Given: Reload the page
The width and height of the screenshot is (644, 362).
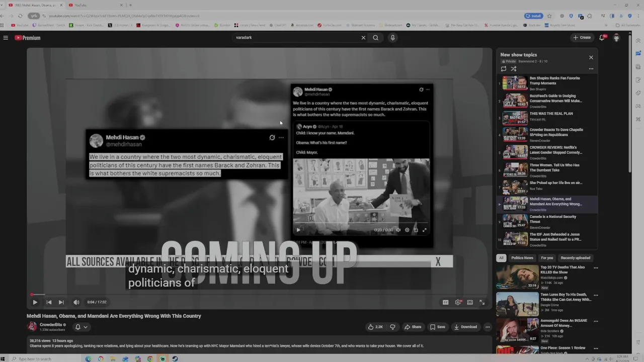Looking at the screenshot, I should point(20,16).
